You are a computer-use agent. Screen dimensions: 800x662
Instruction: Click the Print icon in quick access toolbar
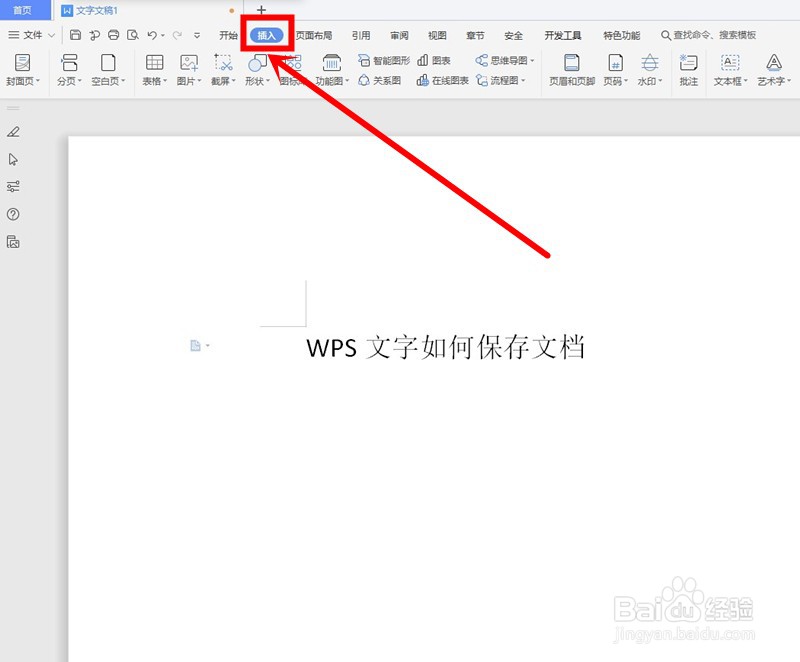click(113, 35)
